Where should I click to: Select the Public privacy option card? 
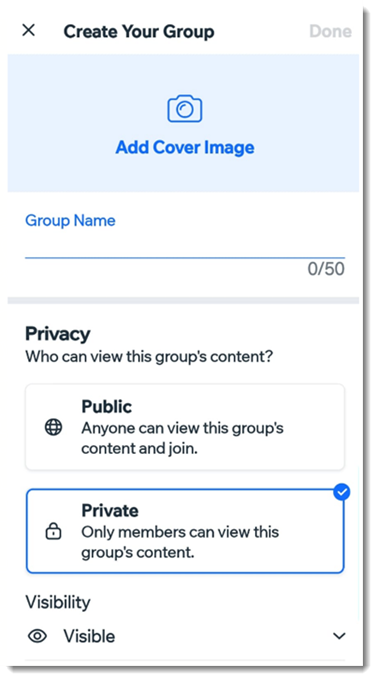185,427
